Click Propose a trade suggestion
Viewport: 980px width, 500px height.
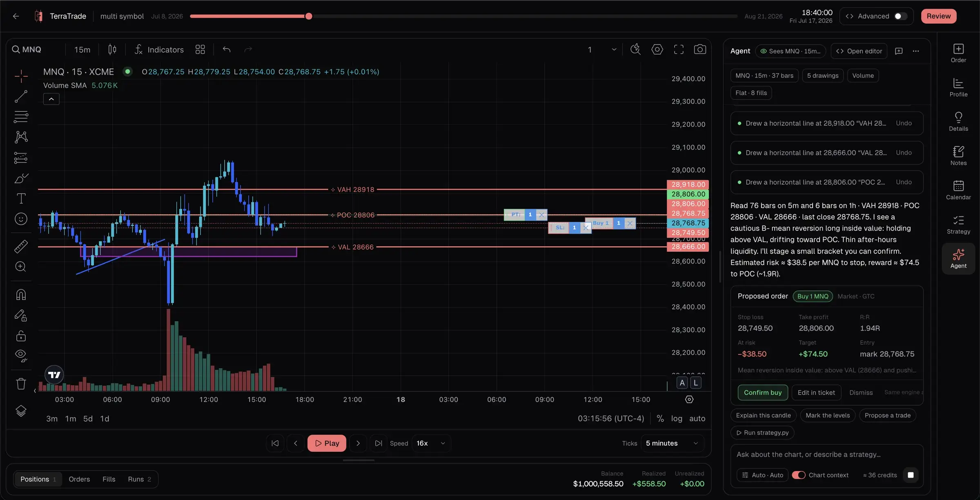tap(887, 416)
